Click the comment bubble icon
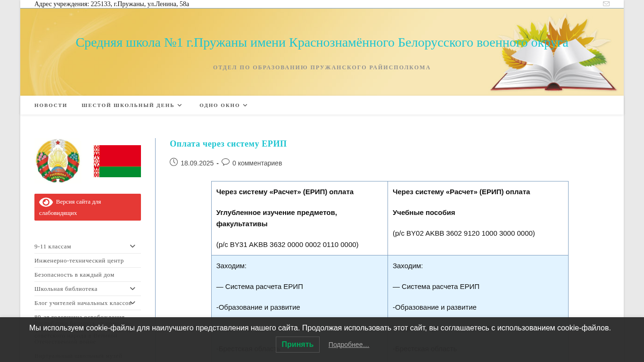The image size is (644, 362). click(226, 162)
